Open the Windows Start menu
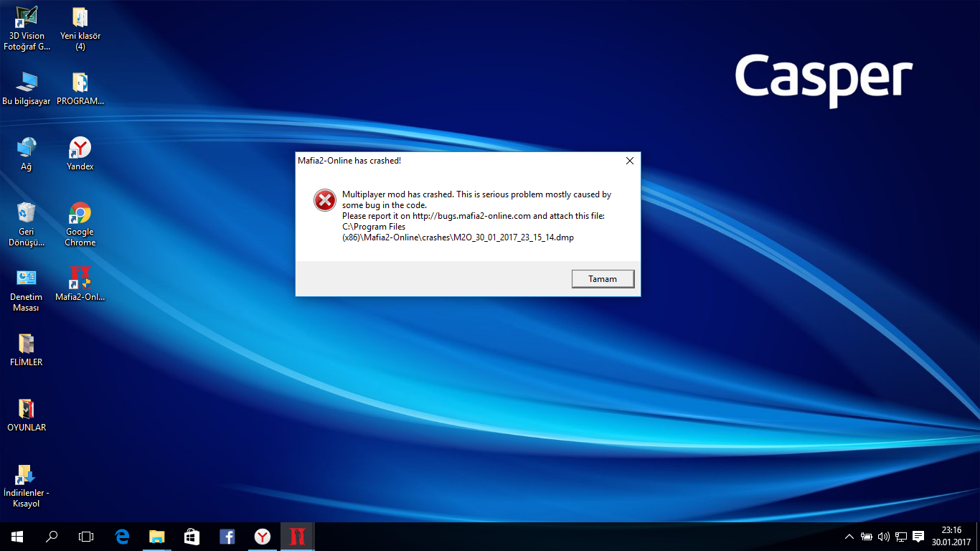 (17, 537)
